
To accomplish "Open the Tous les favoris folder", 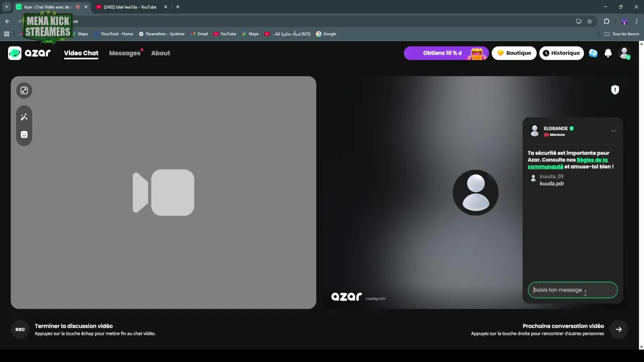I will 622,34.
